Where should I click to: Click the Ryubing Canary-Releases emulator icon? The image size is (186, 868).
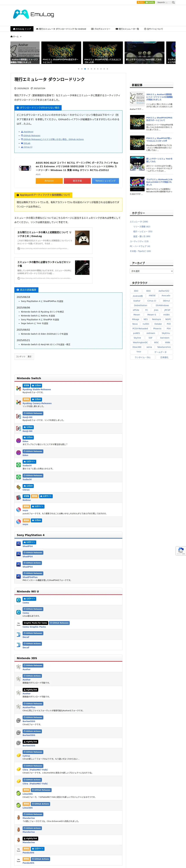19,402
